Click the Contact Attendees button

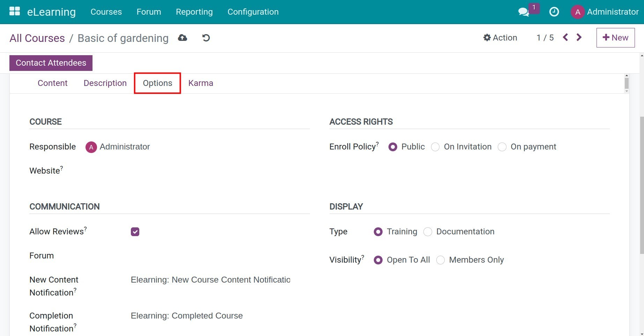[x=51, y=63]
